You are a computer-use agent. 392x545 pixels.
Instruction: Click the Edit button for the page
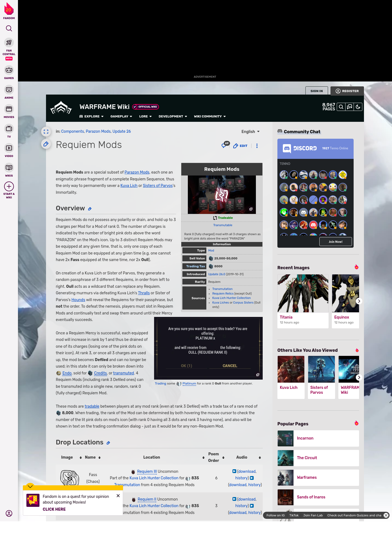click(x=240, y=146)
